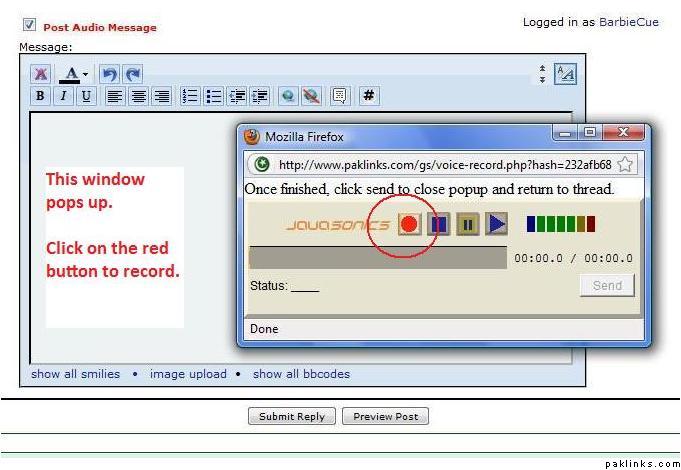
Task: Insert an ordered numbered list
Action: [x=190, y=96]
